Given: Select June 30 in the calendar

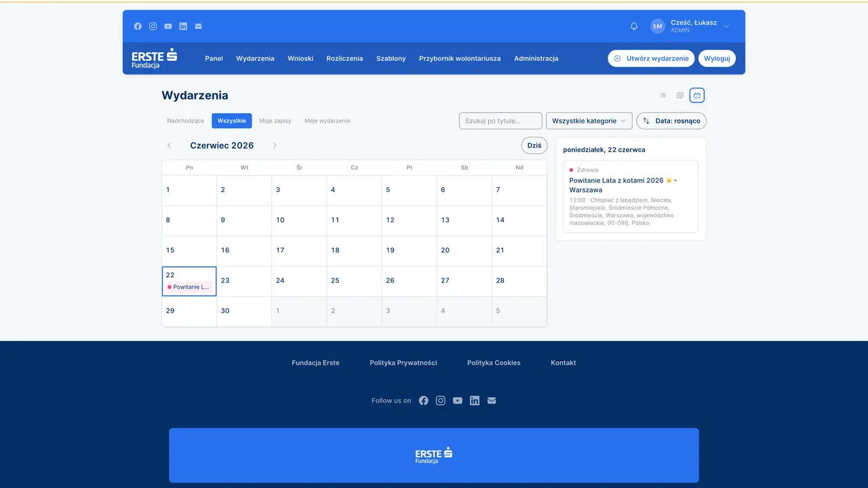Looking at the screenshot, I should 244,311.
